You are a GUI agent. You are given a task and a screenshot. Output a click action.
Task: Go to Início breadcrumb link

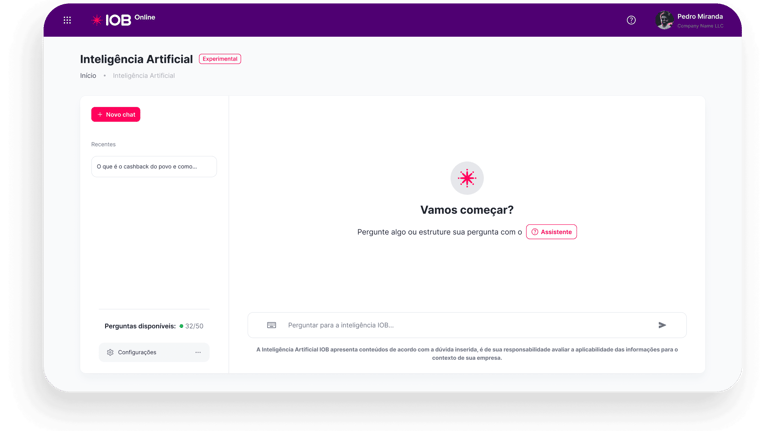click(88, 75)
